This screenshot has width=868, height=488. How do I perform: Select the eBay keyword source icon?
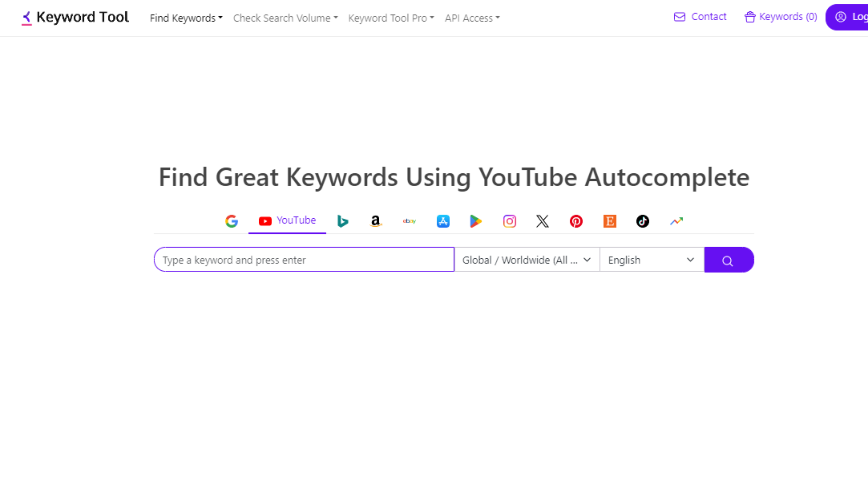[x=409, y=221]
